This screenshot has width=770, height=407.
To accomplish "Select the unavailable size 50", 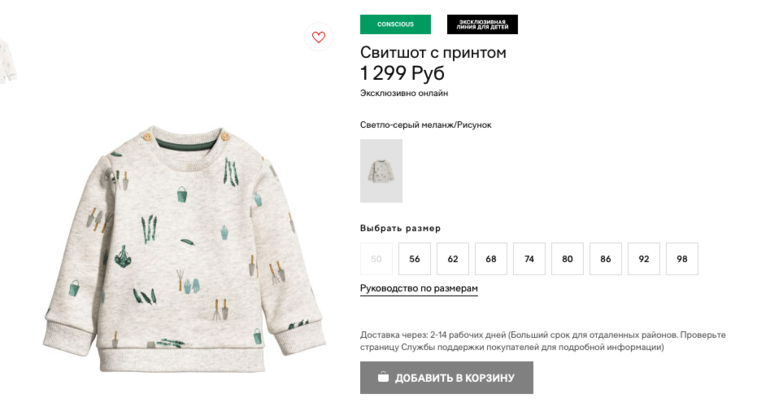I will (x=376, y=259).
